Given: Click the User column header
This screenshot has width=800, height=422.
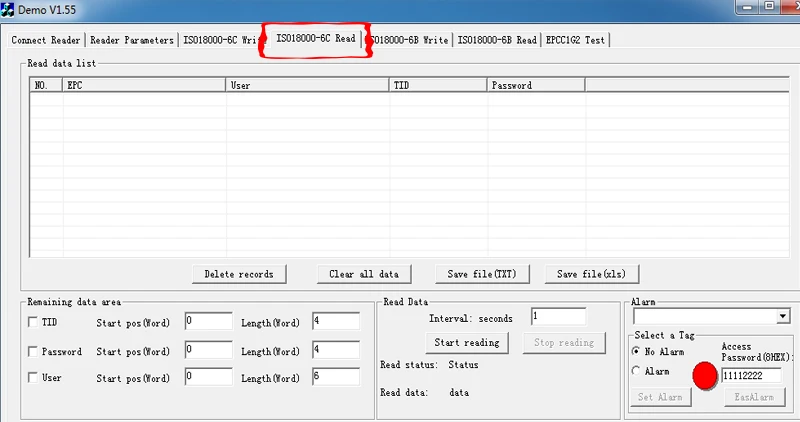Looking at the screenshot, I should [x=307, y=85].
